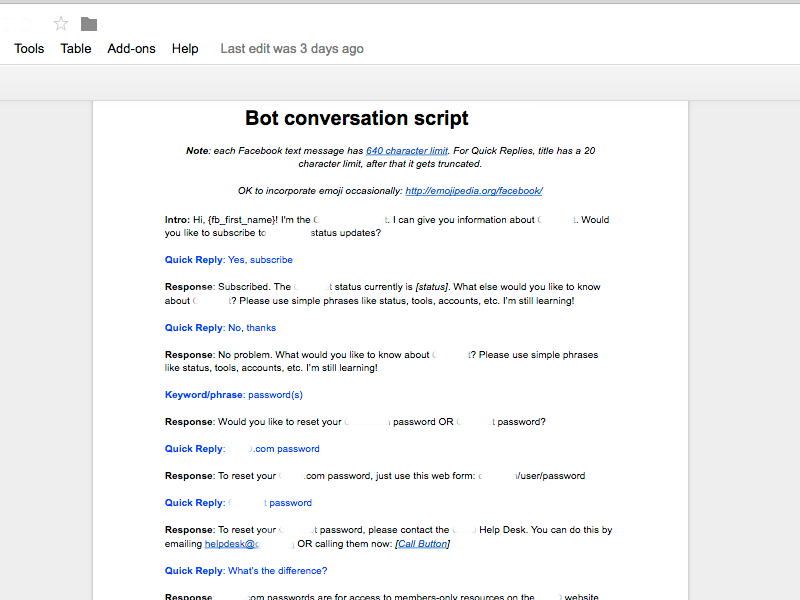Click the 'Intro:' label text

(177, 220)
